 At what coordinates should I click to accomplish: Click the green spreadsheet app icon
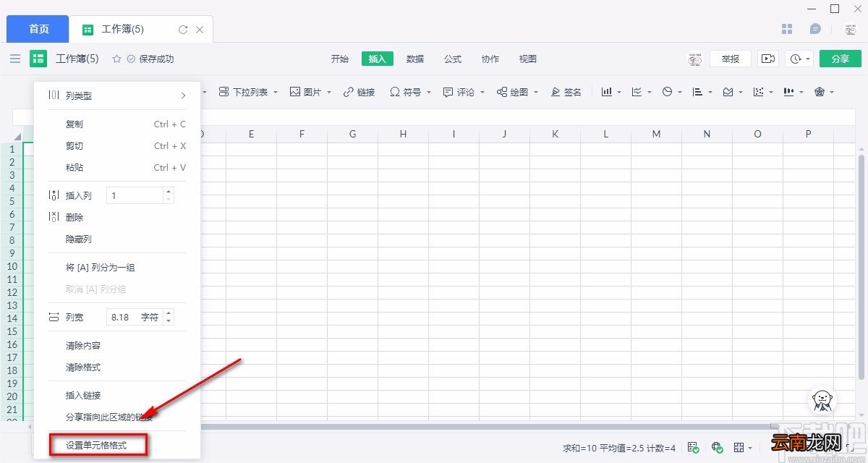click(x=38, y=59)
